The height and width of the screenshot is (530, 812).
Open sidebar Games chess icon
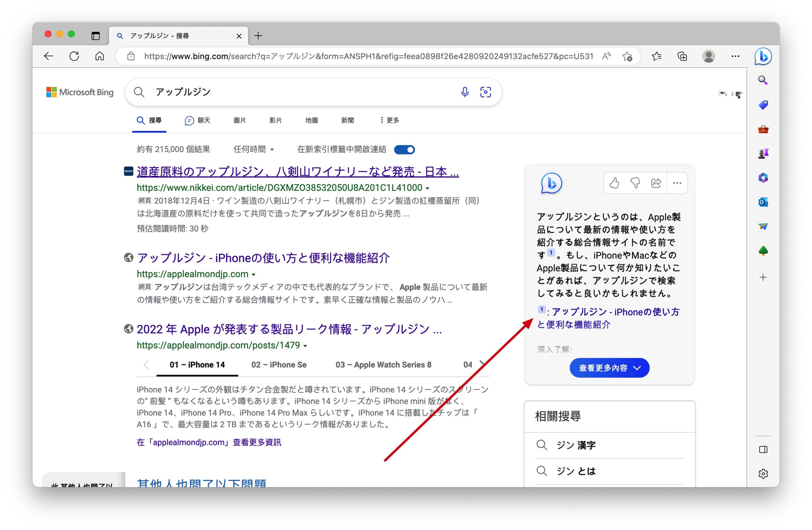tap(763, 154)
